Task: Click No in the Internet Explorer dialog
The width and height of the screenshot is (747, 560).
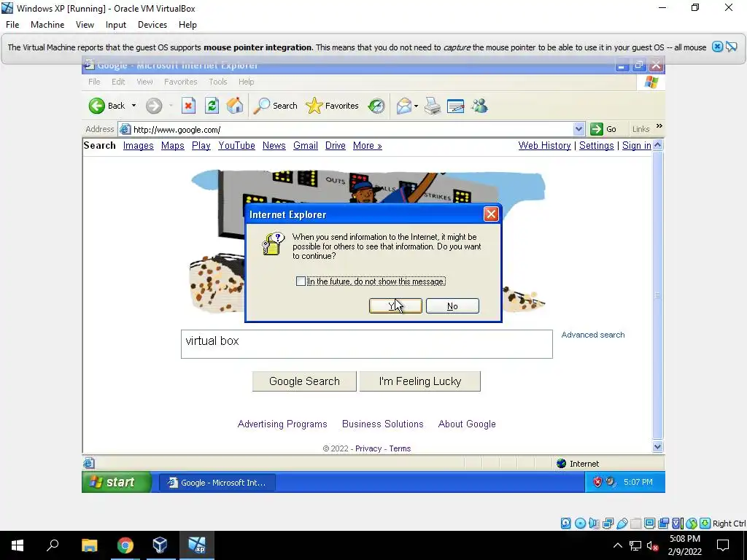Action: pyautogui.click(x=452, y=306)
